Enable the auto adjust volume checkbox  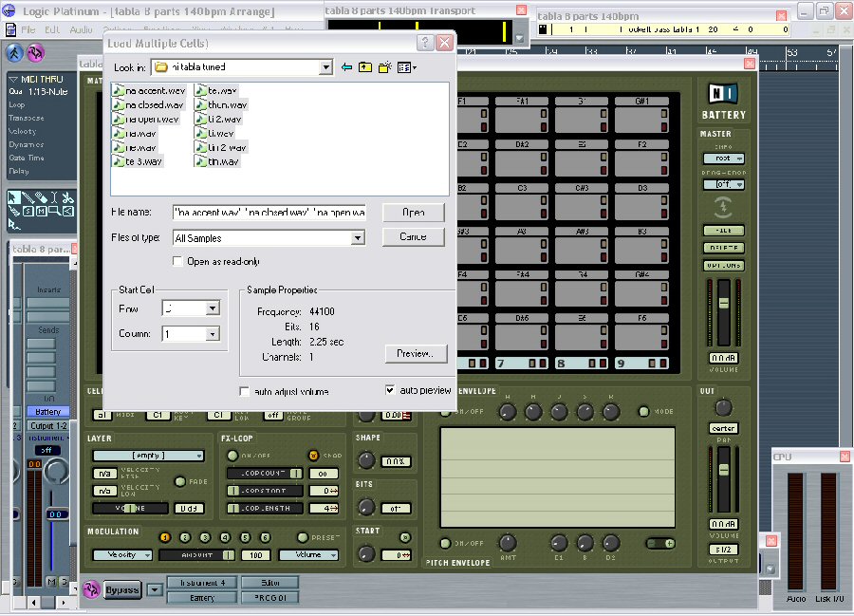point(245,392)
